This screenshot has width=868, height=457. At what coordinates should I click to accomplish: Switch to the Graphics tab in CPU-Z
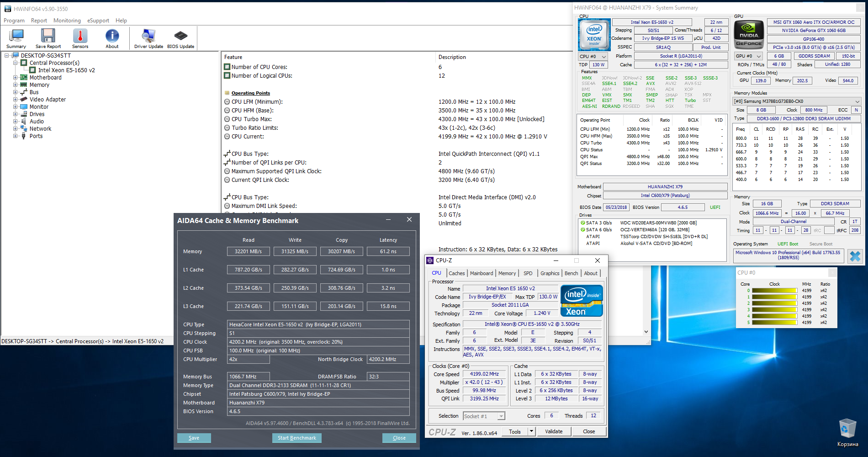(x=550, y=273)
